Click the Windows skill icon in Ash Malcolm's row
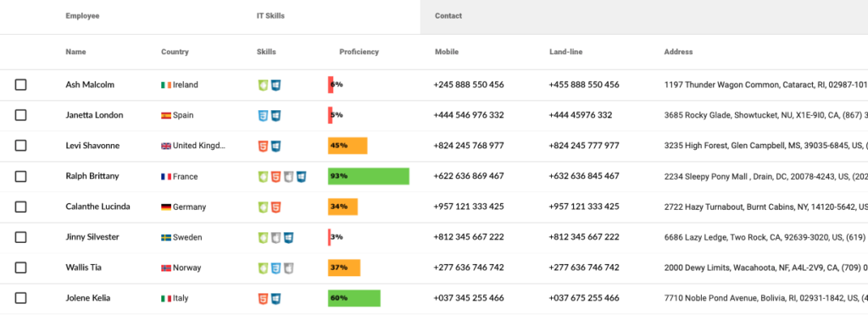The height and width of the screenshot is (315, 868). click(275, 86)
